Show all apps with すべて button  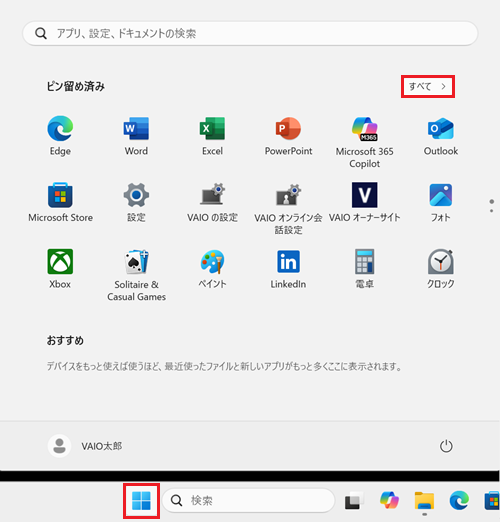point(428,87)
